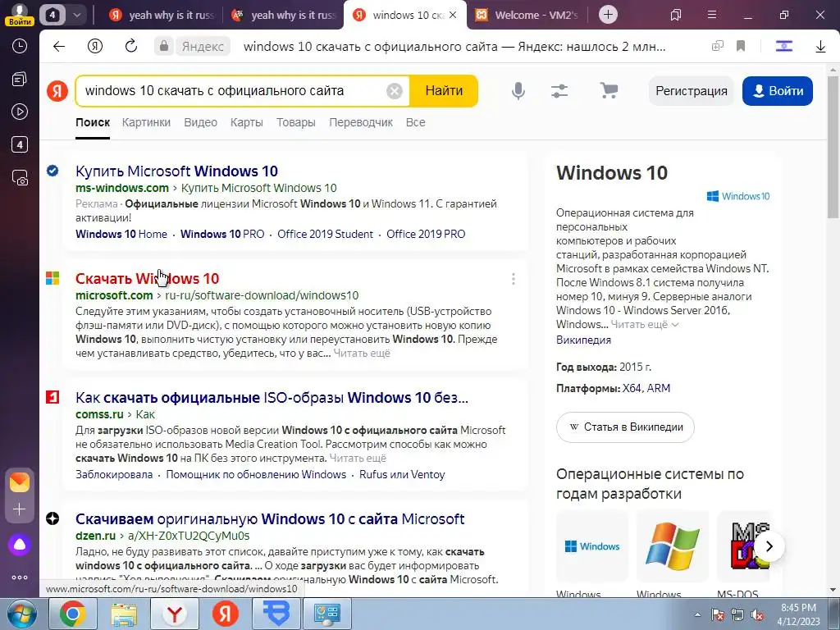Screen dimensions: 840x630
Task: Open Скачиваем оригинальную Windows 10 dzen result
Action: click(x=270, y=519)
